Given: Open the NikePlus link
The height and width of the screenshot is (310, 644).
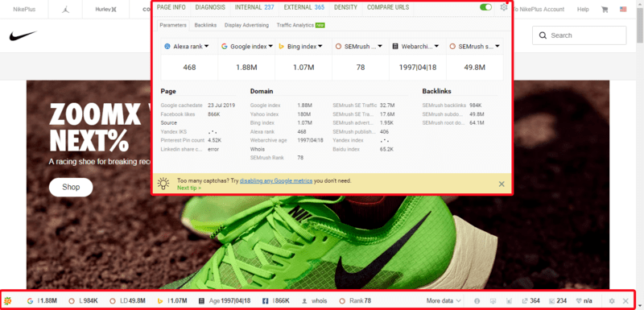Looking at the screenshot, I should pyautogui.click(x=24, y=10).
